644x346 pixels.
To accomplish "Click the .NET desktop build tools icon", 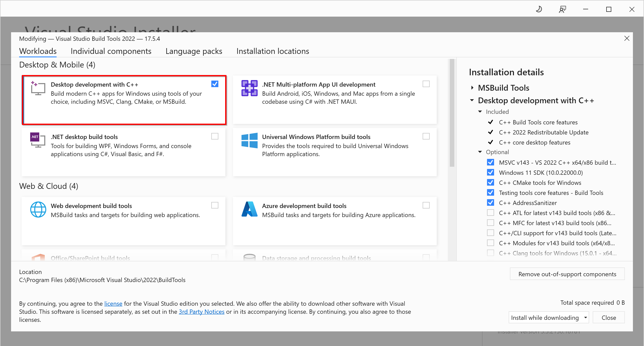I will coord(38,140).
